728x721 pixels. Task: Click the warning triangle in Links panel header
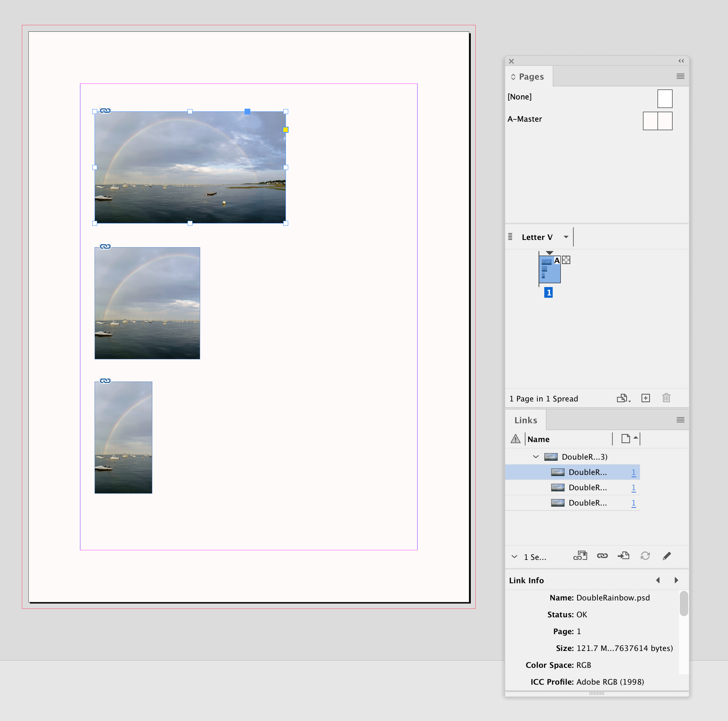click(516, 439)
